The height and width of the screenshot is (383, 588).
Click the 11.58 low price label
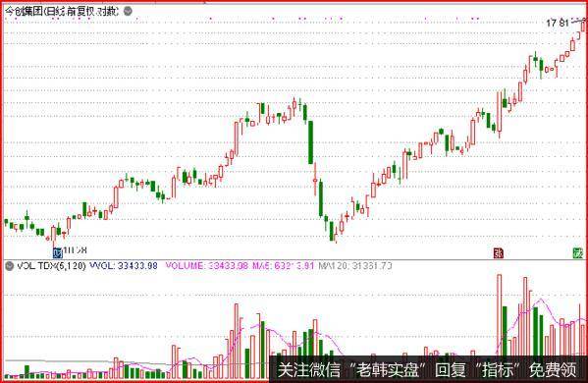[75, 250]
